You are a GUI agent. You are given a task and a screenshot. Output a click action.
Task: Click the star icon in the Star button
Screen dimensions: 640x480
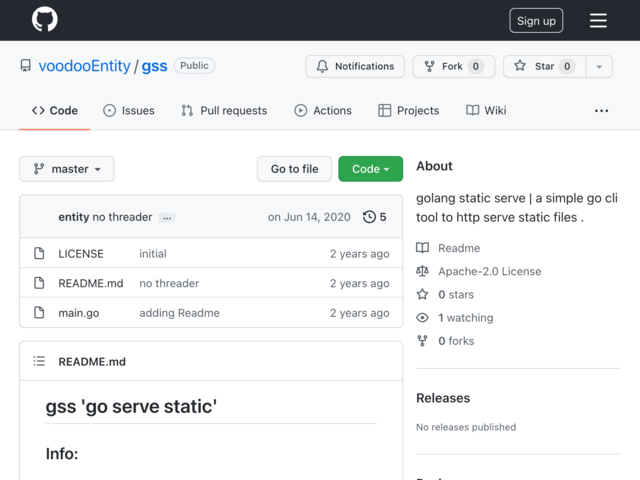point(520,66)
